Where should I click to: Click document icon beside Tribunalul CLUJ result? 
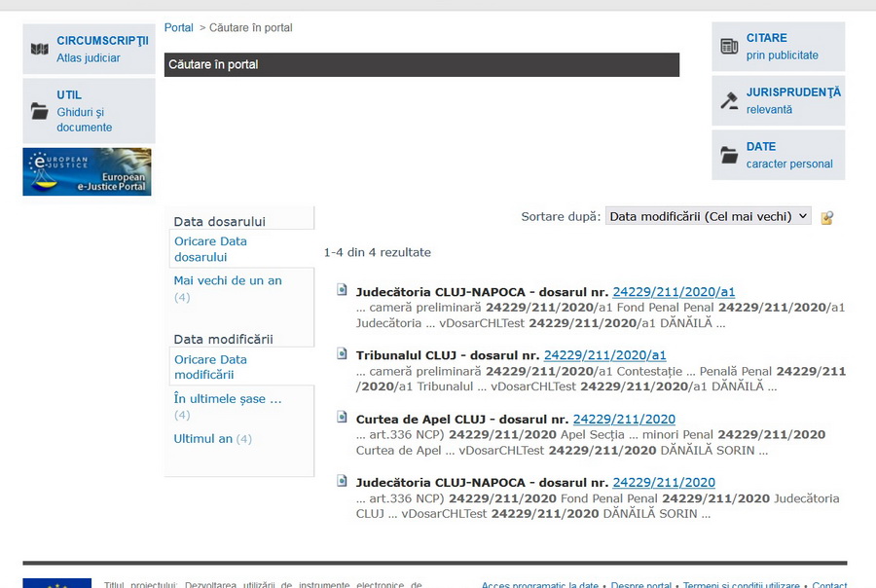pos(343,353)
